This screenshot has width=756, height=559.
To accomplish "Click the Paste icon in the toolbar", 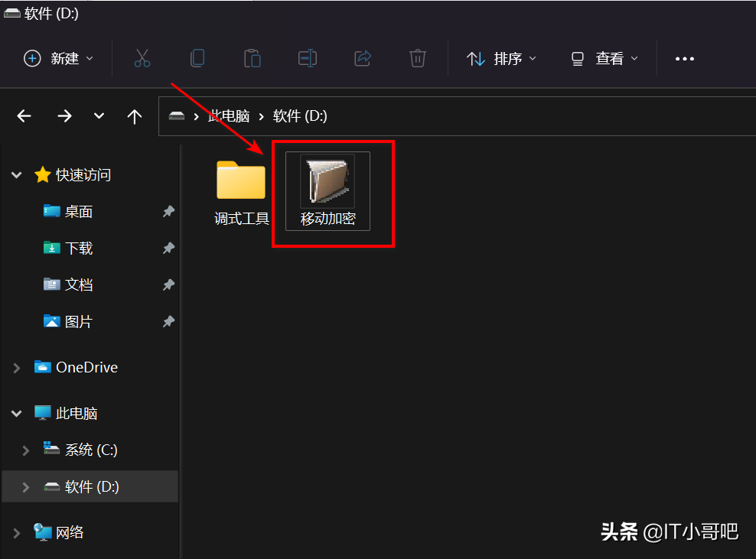I will (x=252, y=58).
